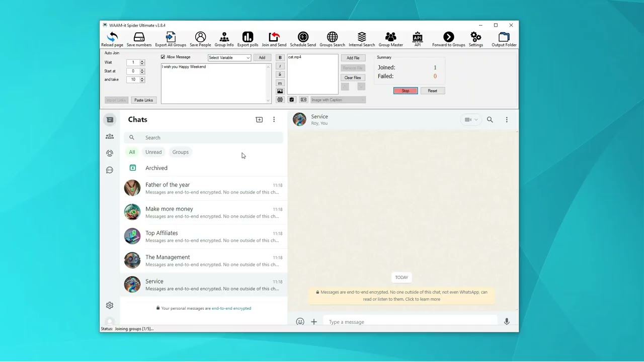Open the Save People tool

pyautogui.click(x=200, y=39)
